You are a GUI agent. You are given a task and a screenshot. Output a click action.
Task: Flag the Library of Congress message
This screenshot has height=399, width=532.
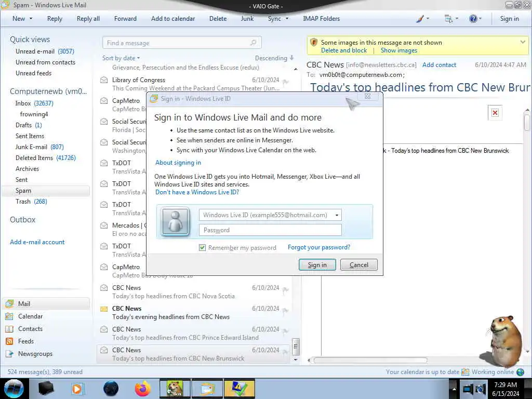(285, 82)
